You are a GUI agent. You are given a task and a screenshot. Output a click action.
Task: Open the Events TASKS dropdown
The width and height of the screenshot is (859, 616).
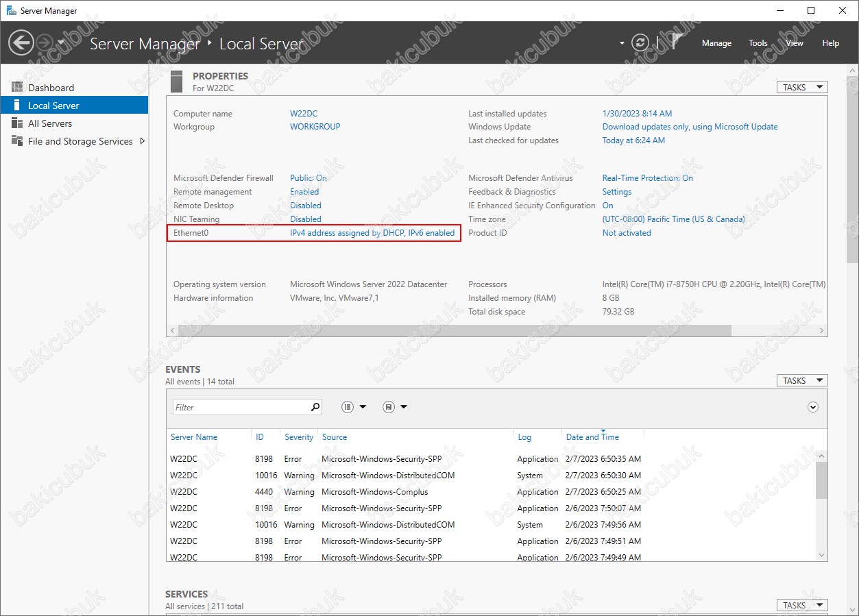(801, 380)
